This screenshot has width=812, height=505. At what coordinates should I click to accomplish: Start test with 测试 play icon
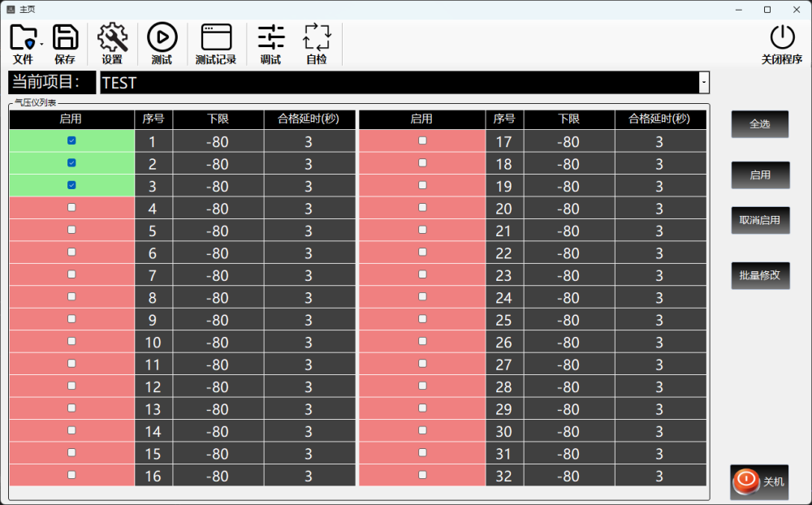coord(162,38)
